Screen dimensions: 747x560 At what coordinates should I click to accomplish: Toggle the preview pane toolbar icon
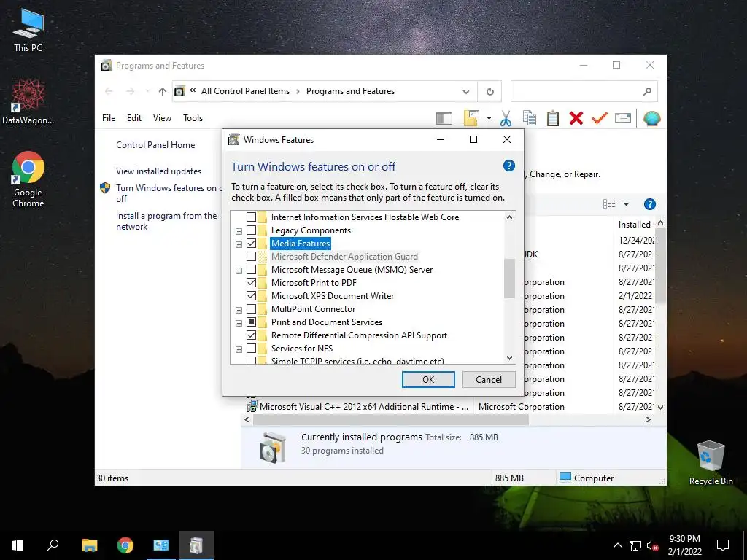pyautogui.click(x=444, y=118)
